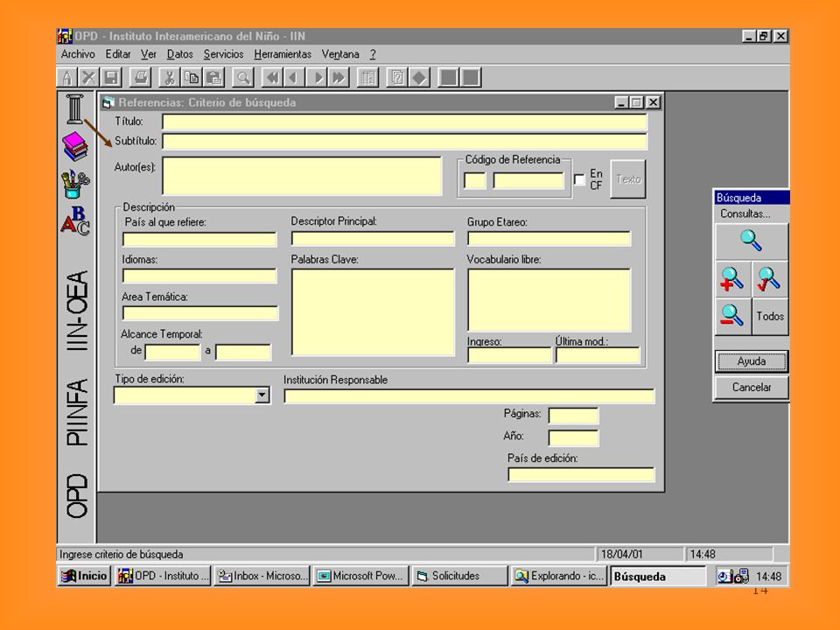Viewport: 840px width, 630px height.
Task: Run search with the plain magnifier button
Action: 751,241
